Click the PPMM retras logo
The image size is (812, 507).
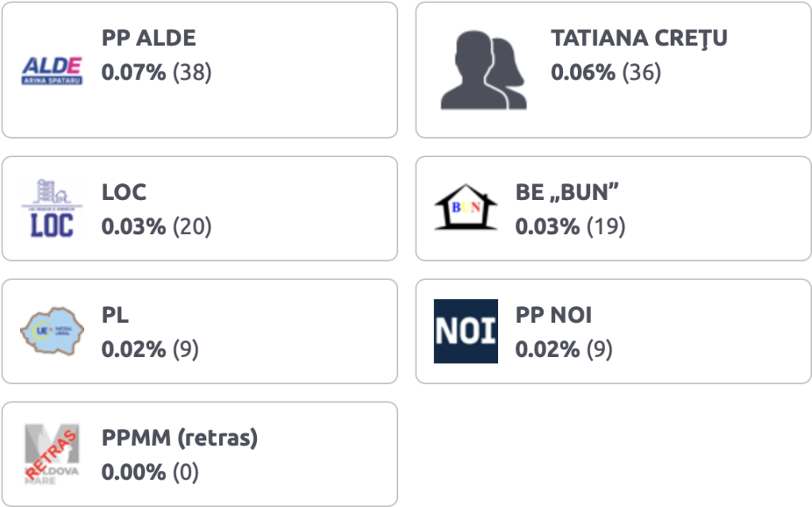[x=52, y=454]
